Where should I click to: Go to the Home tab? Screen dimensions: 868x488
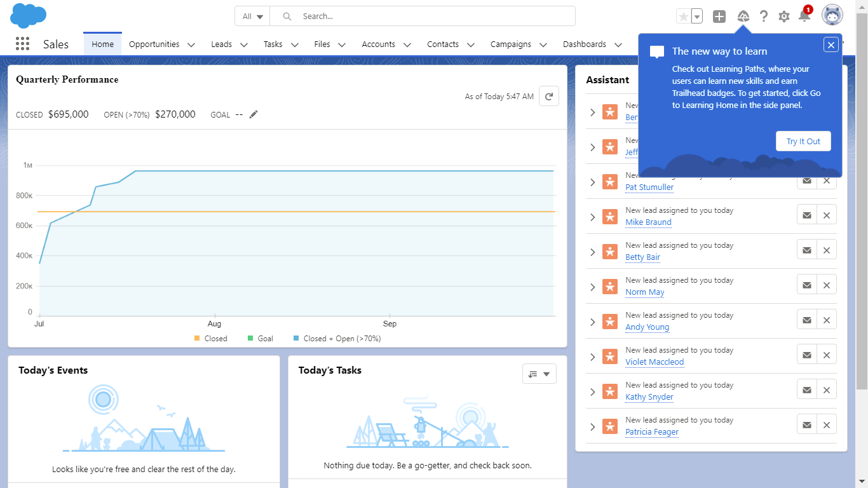pos(103,44)
